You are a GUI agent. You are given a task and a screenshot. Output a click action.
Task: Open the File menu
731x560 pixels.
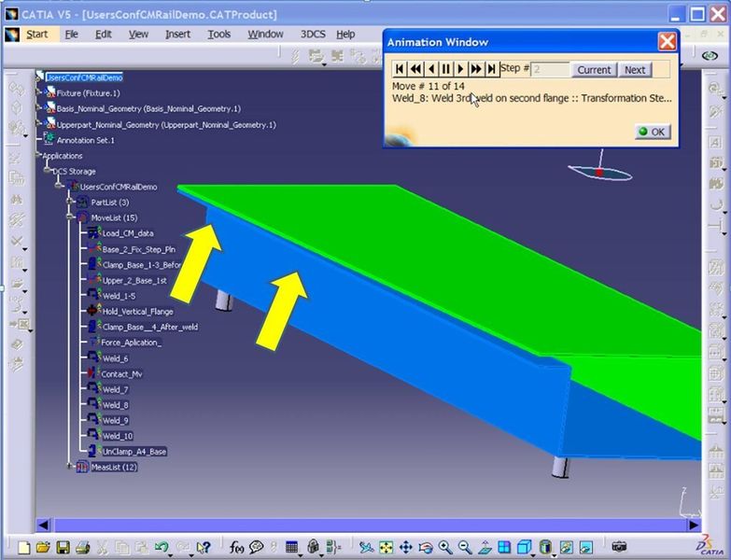pos(71,34)
